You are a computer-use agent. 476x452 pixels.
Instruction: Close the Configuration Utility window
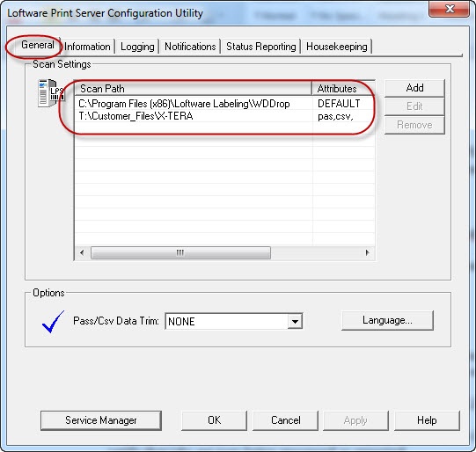coord(450,9)
